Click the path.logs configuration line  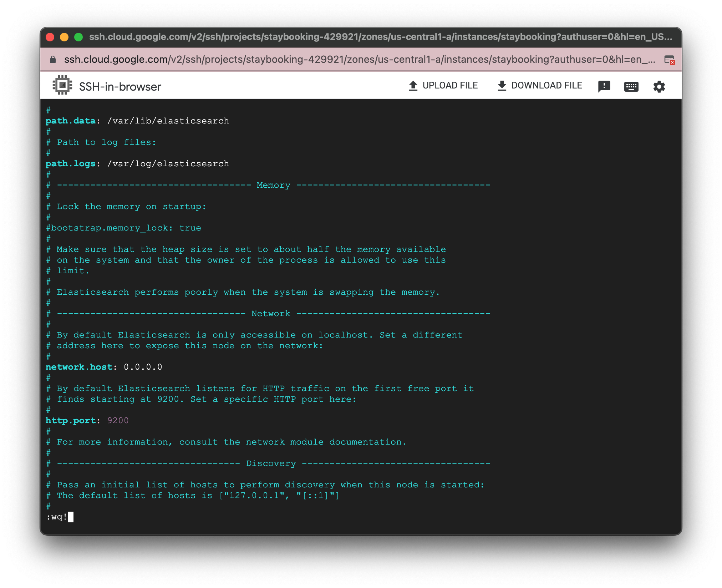137,163
